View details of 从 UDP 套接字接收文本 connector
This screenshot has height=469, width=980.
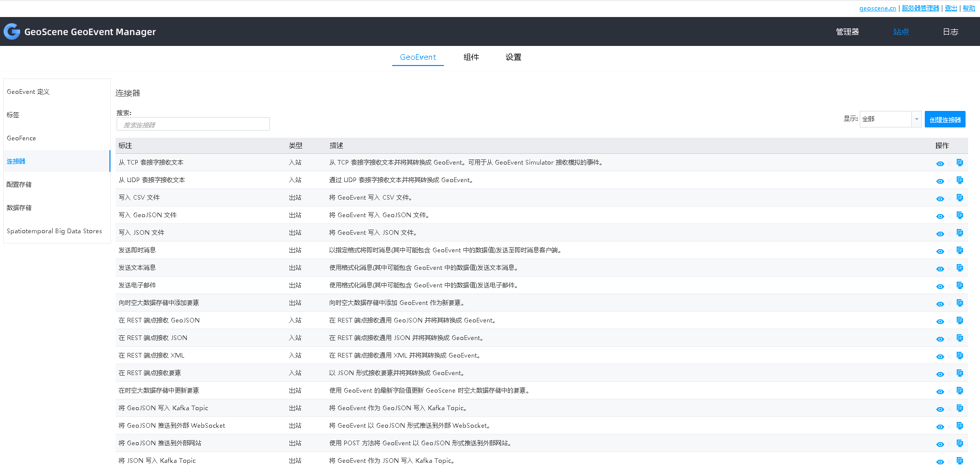point(940,181)
